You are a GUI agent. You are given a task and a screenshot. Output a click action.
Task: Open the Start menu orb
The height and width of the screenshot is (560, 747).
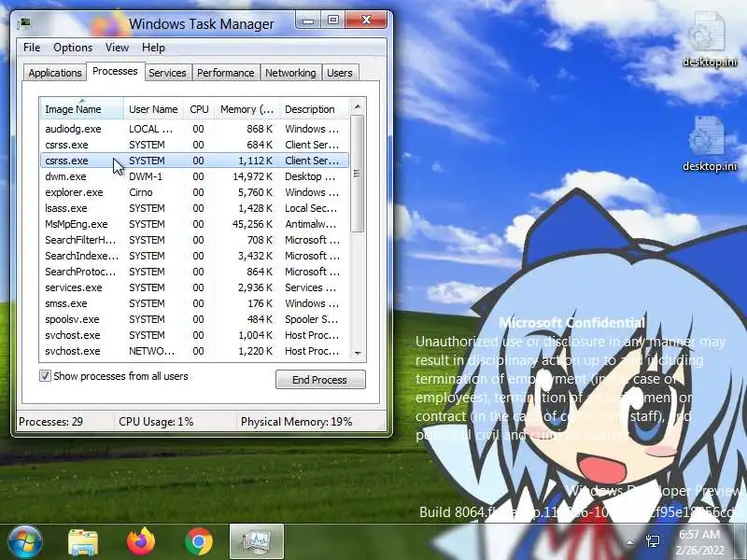25,541
